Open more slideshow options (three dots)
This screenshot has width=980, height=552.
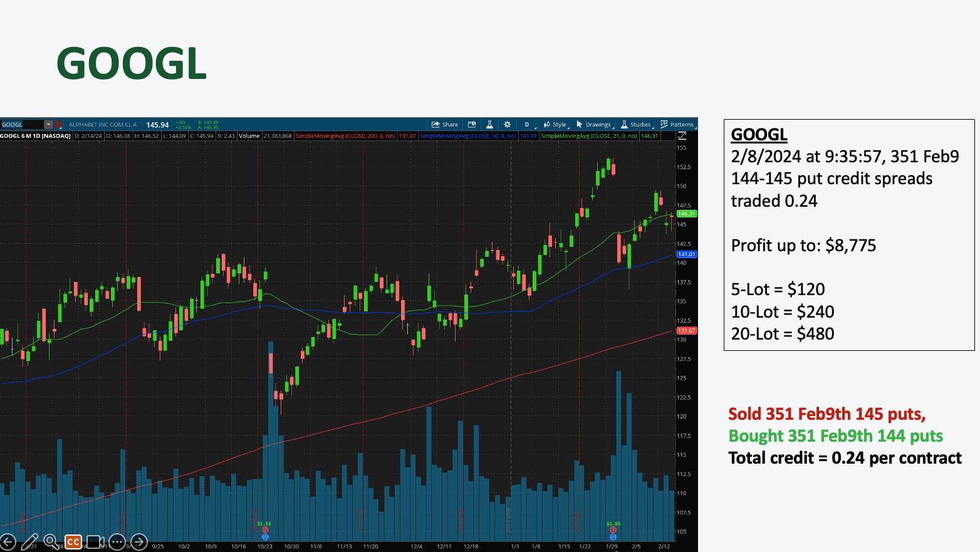point(117,541)
